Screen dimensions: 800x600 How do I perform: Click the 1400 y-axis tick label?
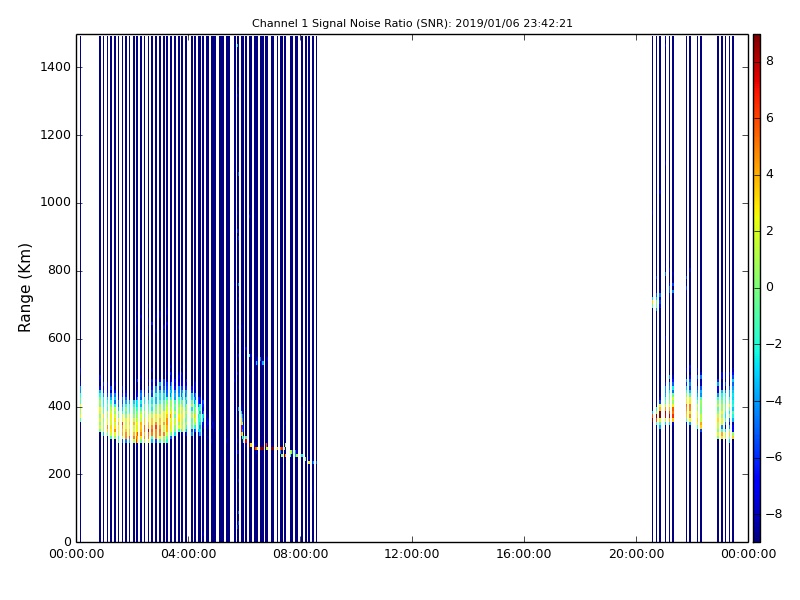click(56, 67)
